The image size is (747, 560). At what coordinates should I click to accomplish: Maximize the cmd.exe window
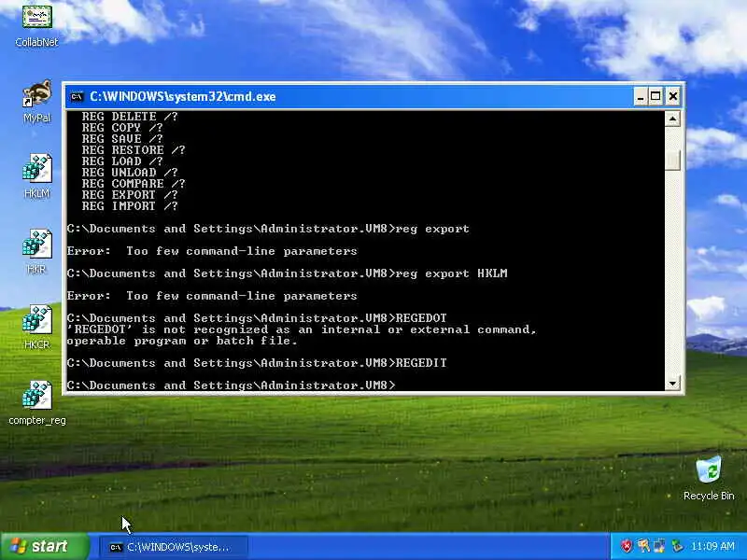pyautogui.click(x=656, y=97)
